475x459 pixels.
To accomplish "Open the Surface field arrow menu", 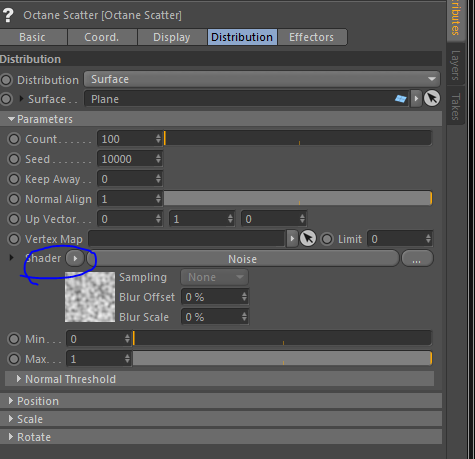I will pos(416,99).
